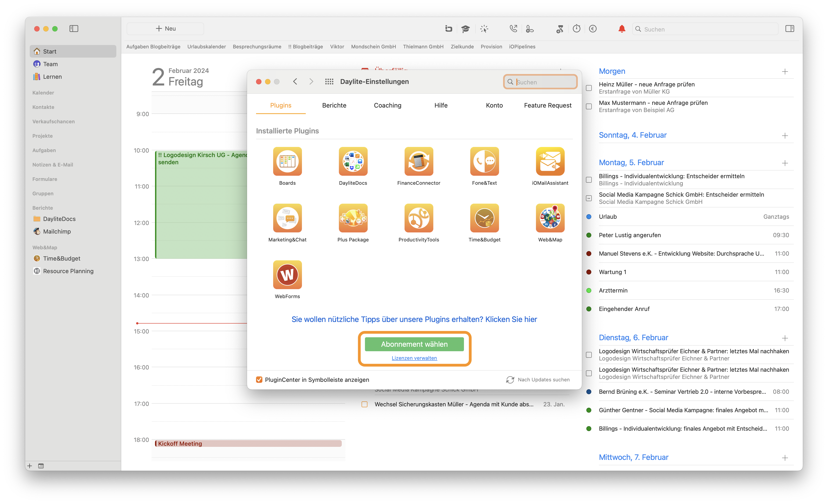The width and height of the screenshot is (828, 504).
Task: Click the sparkle burst toolbar icon
Action: (x=484, y=29)
